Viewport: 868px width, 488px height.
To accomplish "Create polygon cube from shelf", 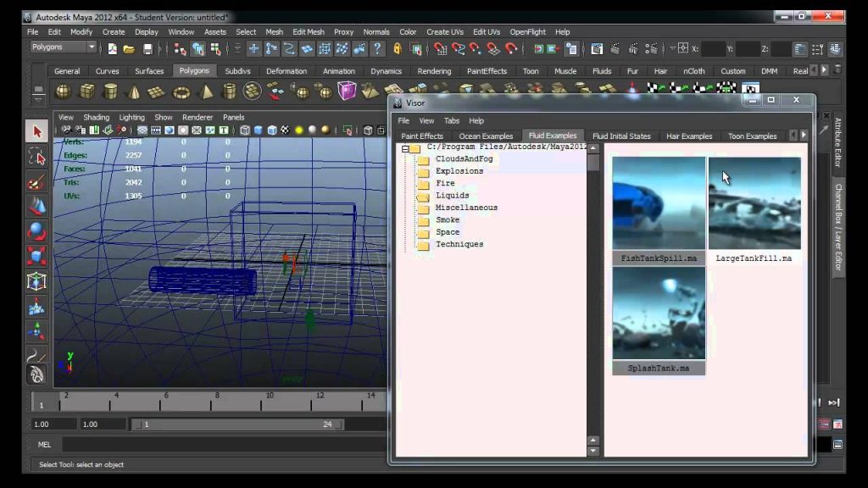I will 87,91.
